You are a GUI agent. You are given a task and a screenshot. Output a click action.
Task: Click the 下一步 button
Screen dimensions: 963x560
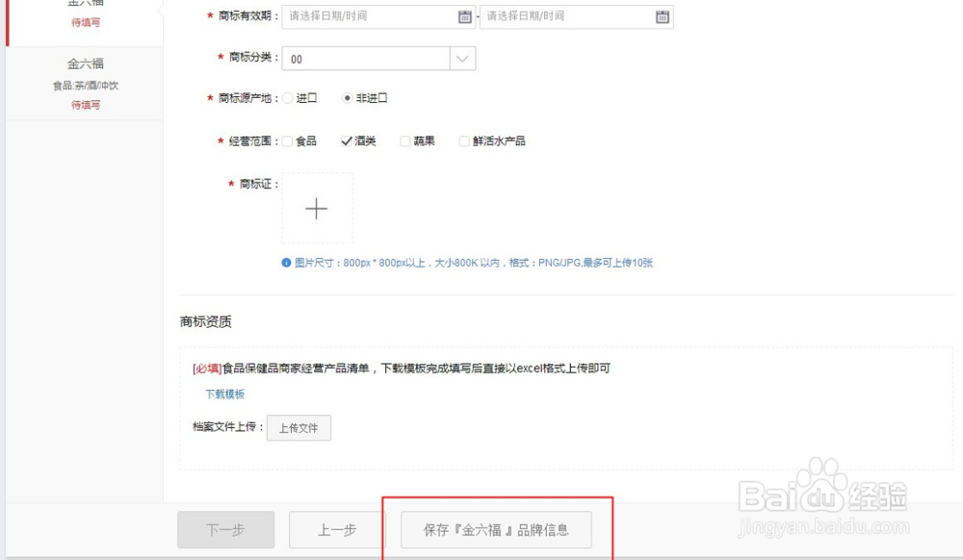[226, 529]
